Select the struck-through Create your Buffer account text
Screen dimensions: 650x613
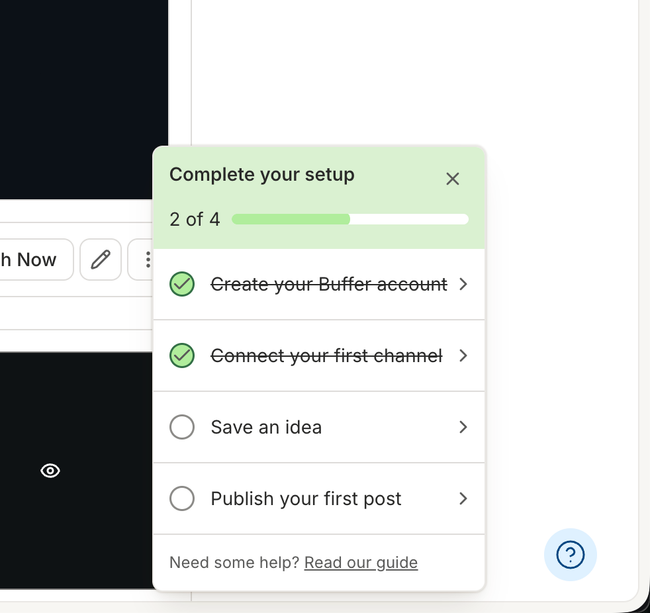pyautogui.click(x=329, y=284)
